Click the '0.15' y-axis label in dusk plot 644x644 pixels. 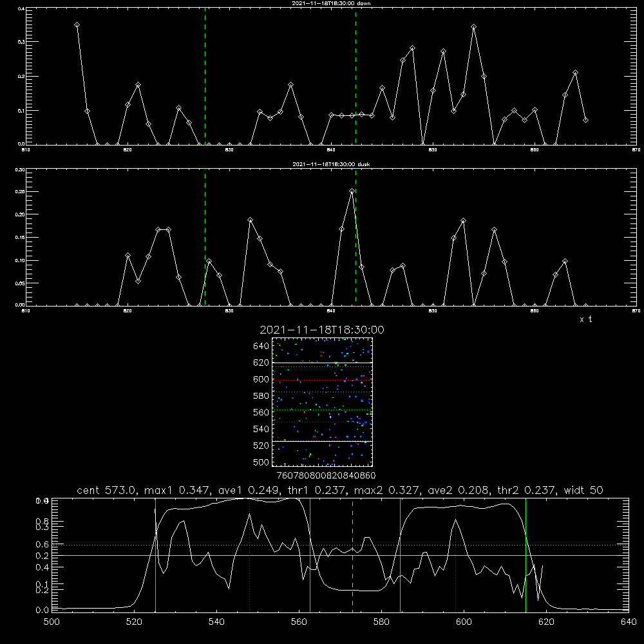tap(20, 238)
